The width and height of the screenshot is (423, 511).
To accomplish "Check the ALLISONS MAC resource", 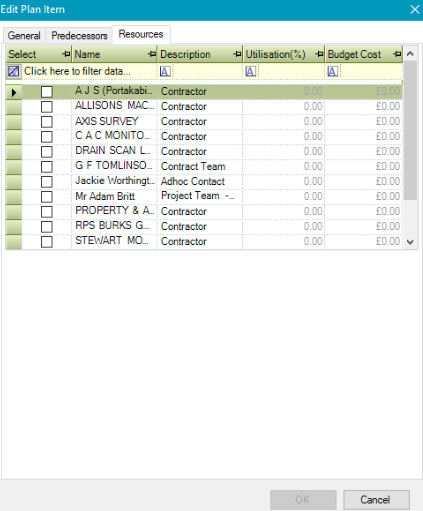I will pyautogui.click(x=47, y=107).
